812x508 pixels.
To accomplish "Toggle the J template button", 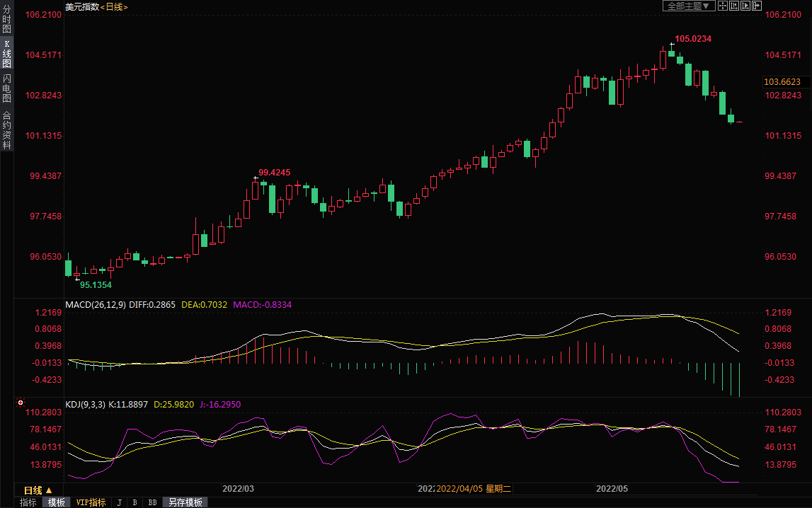I will pos(119,502).
